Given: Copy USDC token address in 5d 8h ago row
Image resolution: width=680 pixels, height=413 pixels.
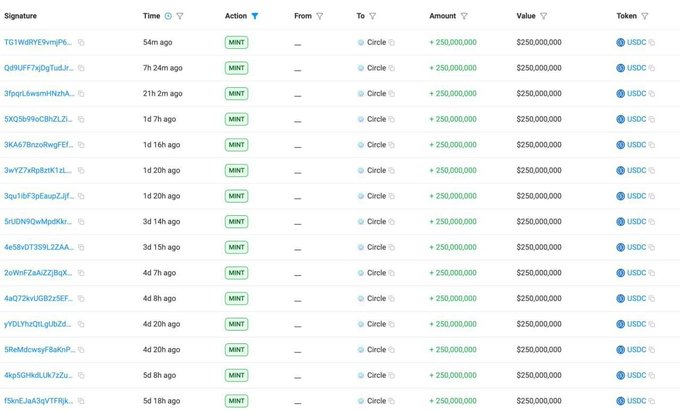Looking at the screenshot, I should tap(652, 375).
